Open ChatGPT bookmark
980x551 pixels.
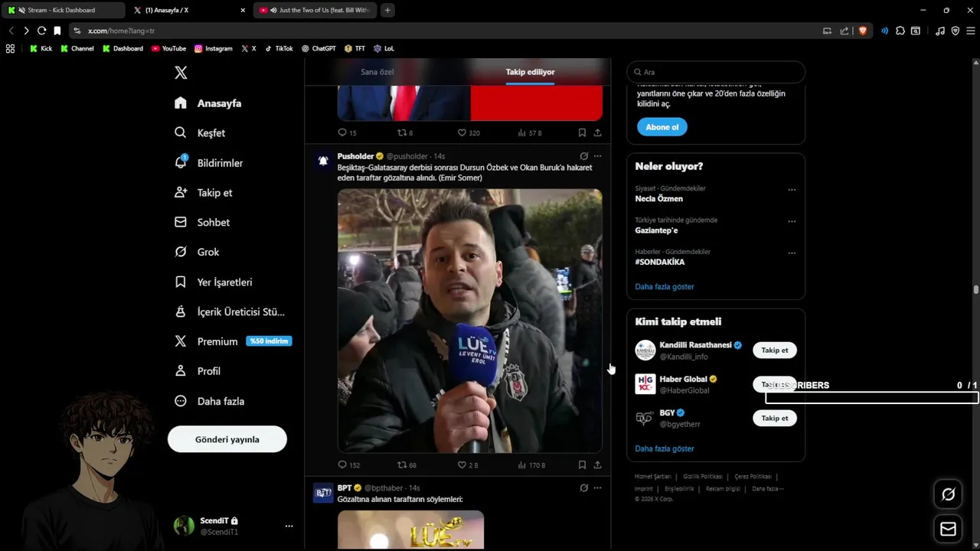318,48
